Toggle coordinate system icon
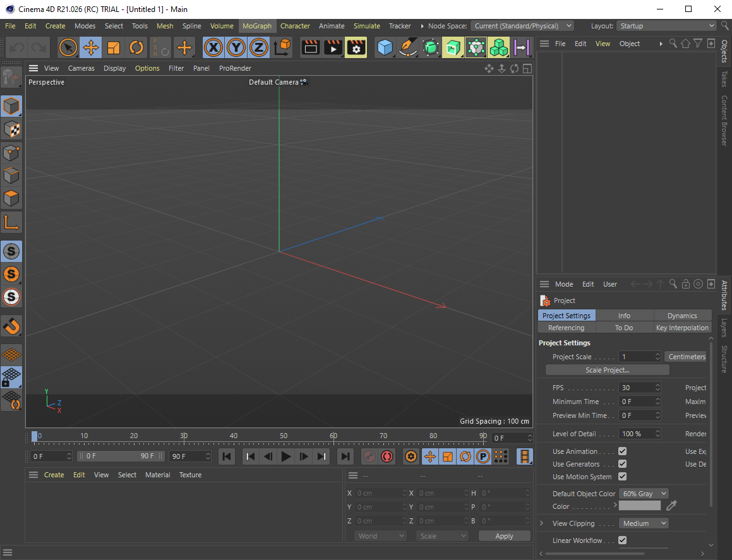The width and height of the screenshot is (732, 560). (x=282, y=47)
